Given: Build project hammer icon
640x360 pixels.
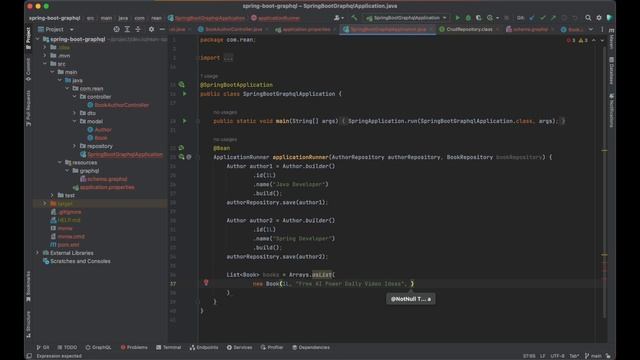Looking at the screenshot, I should pos(354,18).
